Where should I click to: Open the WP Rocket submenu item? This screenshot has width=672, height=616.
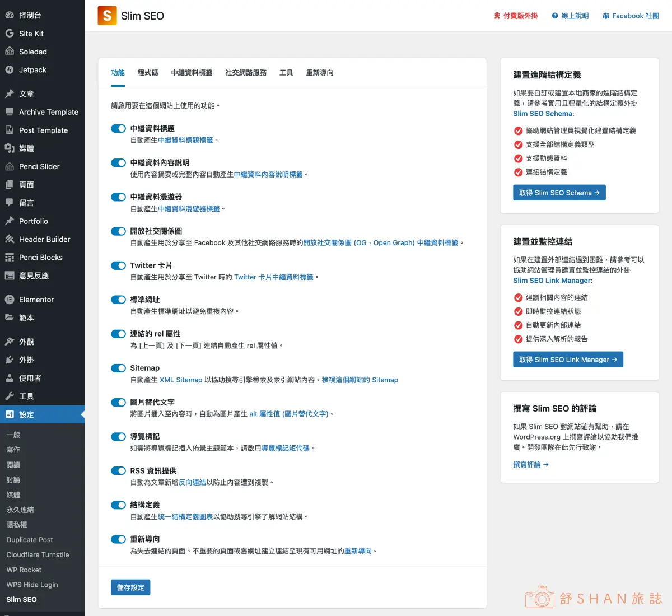click(24, 570)
